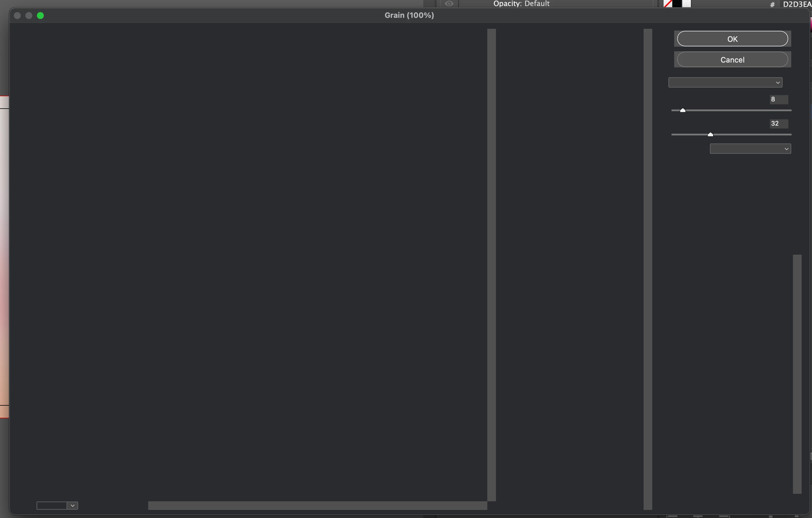Click the preview area's vertical scrollbar
The width and height of the screenshot is (812, 518).
[x=491, y=264]
